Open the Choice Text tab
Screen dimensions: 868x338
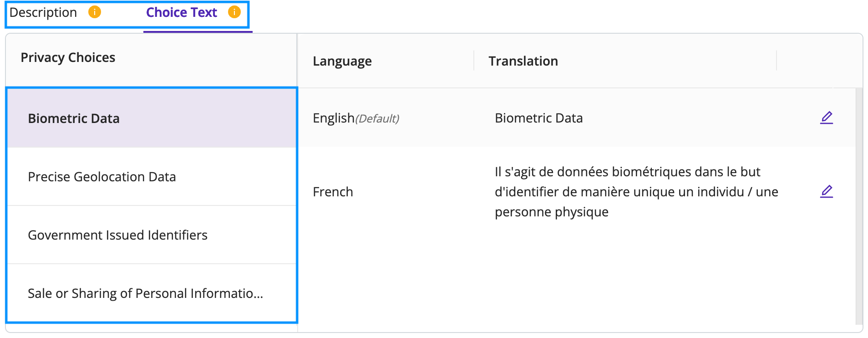[x=182, y=12]
